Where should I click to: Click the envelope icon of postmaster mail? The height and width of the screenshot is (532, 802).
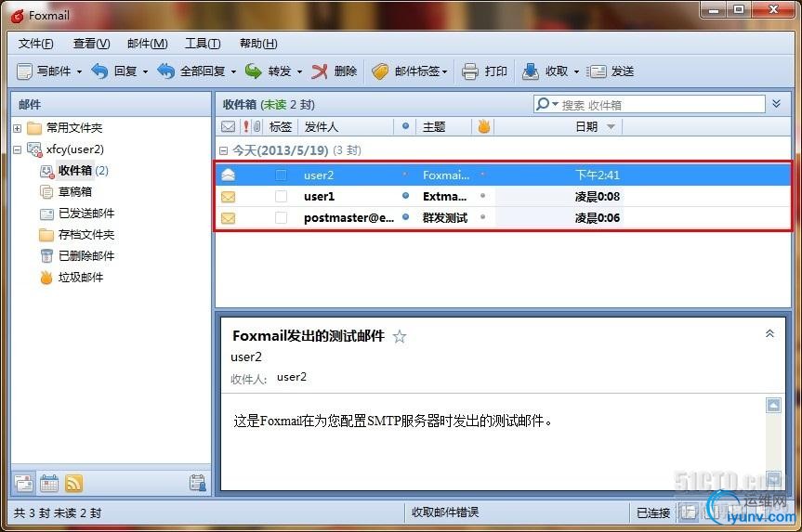tap(228, 218)
